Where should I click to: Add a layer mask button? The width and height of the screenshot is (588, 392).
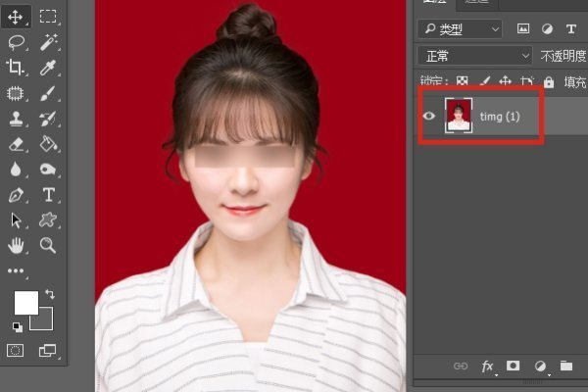(513, 366)
